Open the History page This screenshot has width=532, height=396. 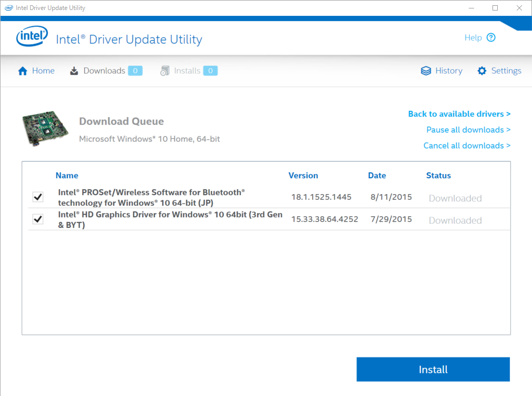[441, 71]
